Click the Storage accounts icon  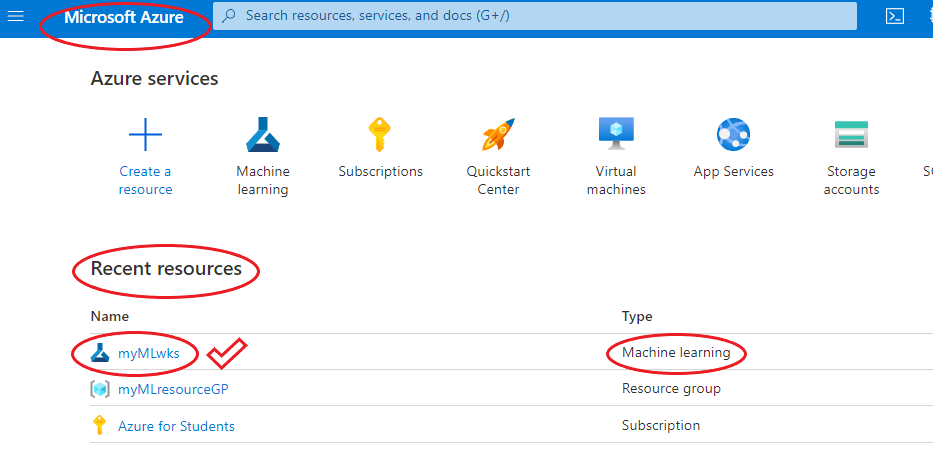851,134
